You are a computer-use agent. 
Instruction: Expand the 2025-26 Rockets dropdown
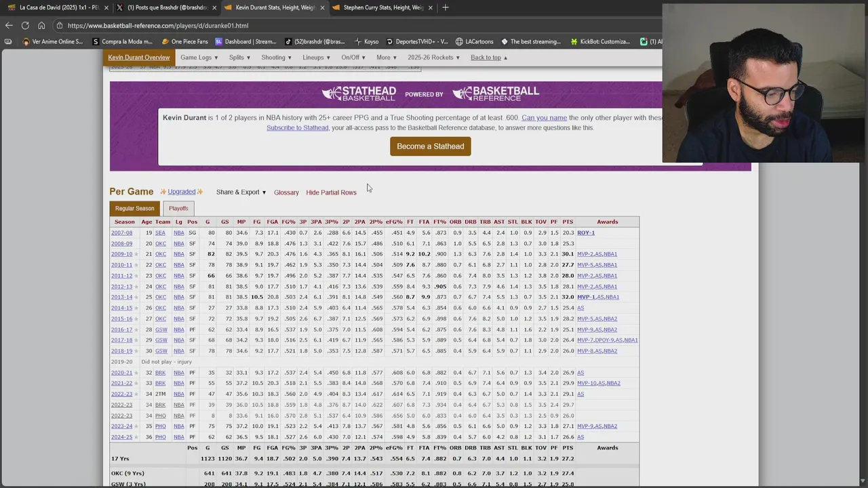point(433,58)
